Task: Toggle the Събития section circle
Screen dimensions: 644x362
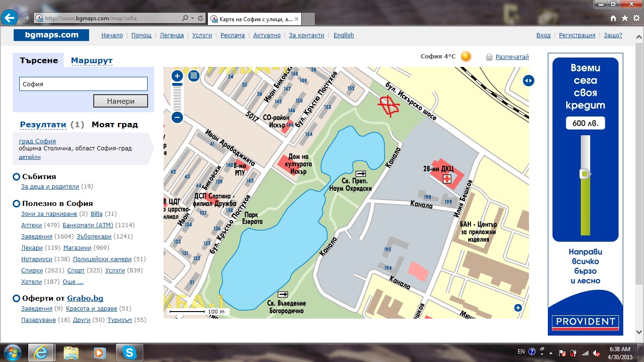Action: pos(17,177)
